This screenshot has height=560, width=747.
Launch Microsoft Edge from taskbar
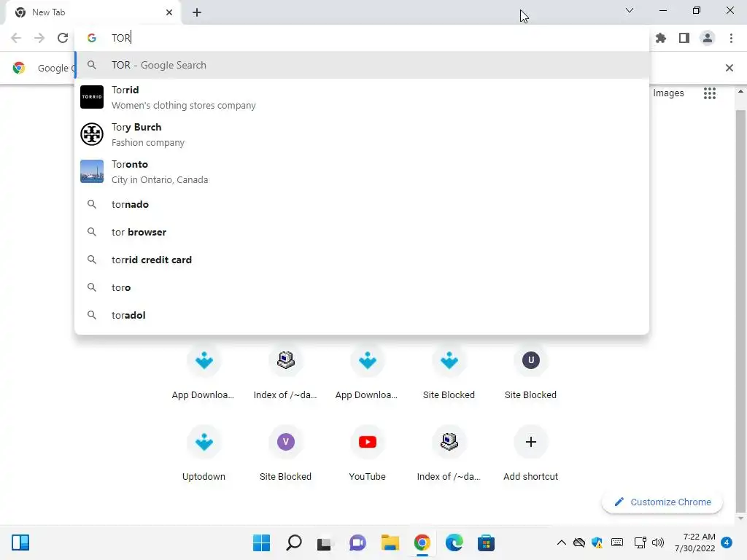tap(454, 542)
